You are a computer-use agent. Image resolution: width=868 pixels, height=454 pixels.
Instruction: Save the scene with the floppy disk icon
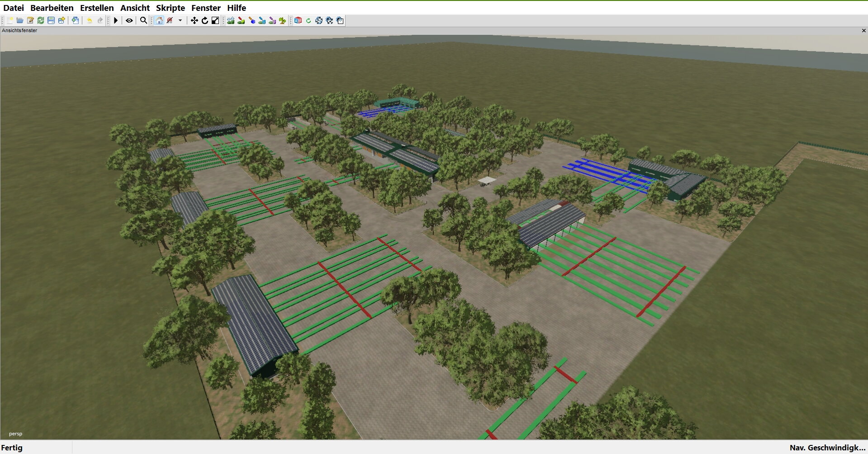point(51,20)
